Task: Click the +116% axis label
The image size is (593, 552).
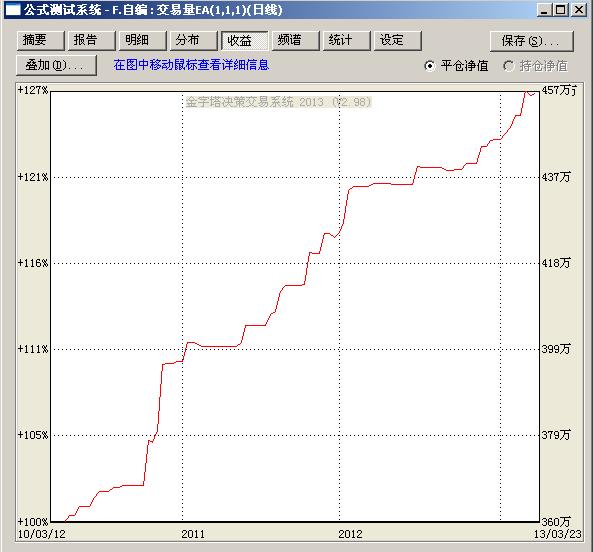Action: 33,263
